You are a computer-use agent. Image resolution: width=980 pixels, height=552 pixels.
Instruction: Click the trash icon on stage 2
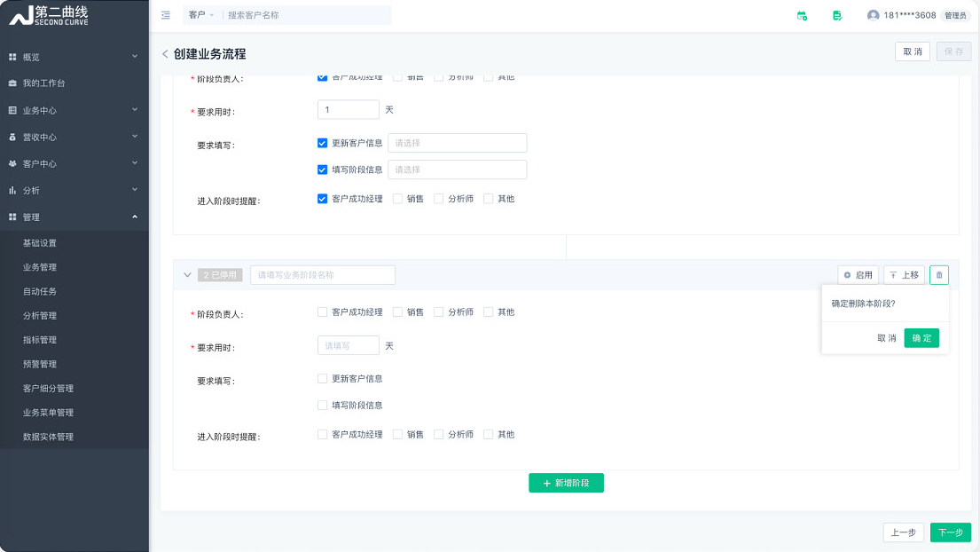click(938, 274)
